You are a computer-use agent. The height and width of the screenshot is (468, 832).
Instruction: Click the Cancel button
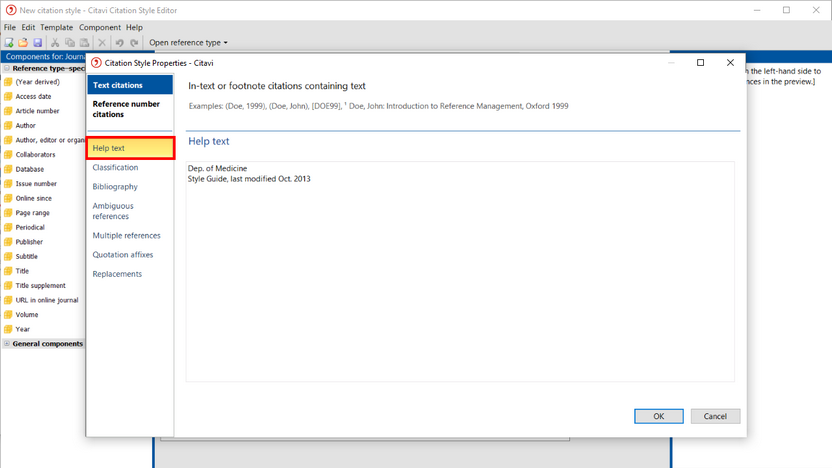715,417
